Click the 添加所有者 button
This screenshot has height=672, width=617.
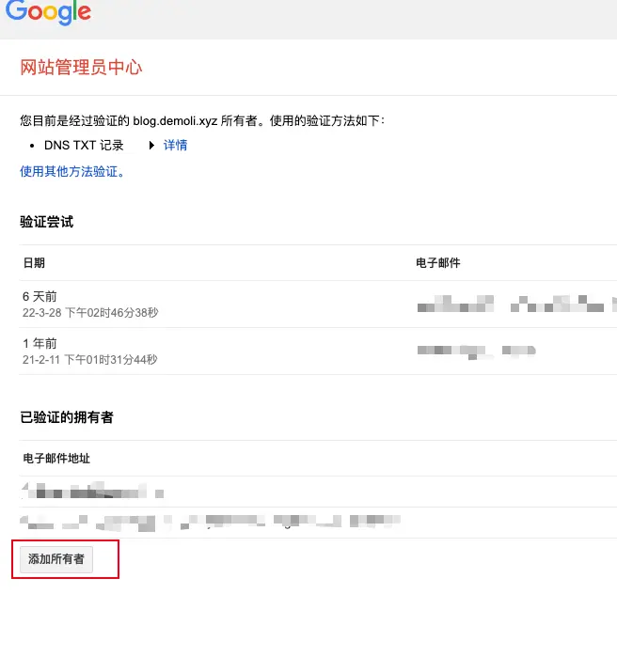click(56, 559)
